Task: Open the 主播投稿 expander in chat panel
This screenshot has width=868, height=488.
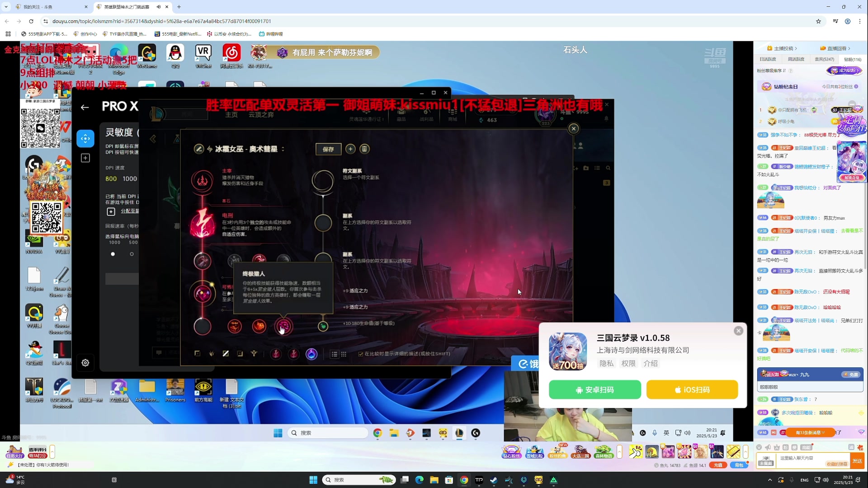Action: 782,48
